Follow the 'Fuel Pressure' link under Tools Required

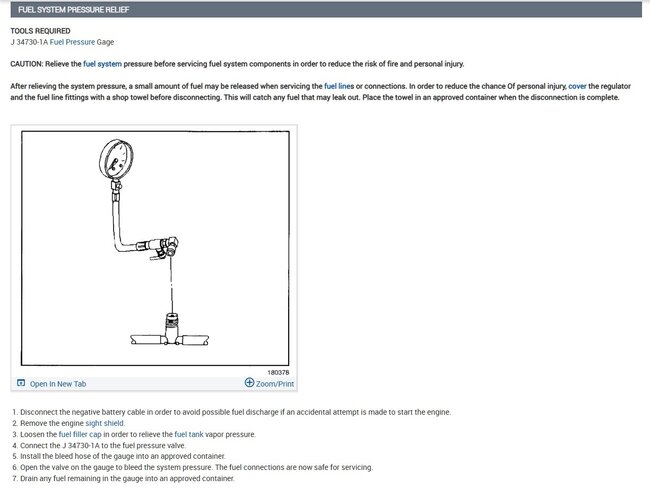(72, 42)
